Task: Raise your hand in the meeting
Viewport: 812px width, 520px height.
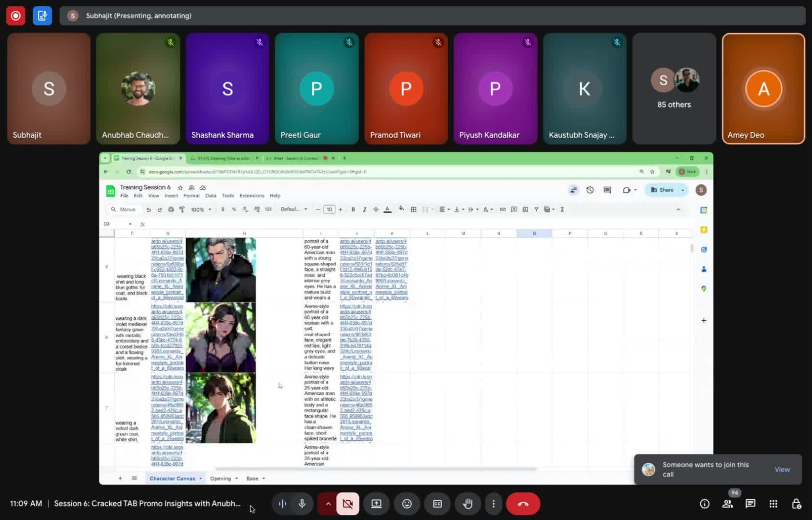Action: [x=467, y=504]
